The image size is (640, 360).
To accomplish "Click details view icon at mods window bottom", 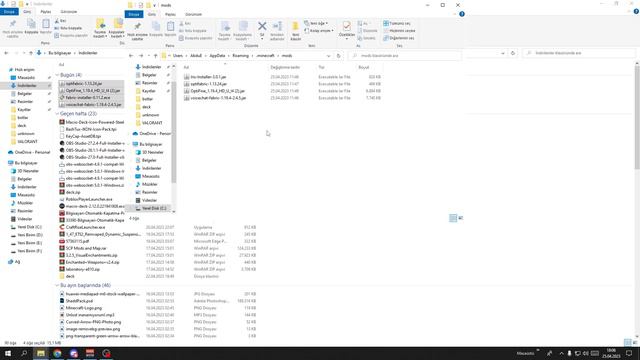I will (x=453, y=218).
